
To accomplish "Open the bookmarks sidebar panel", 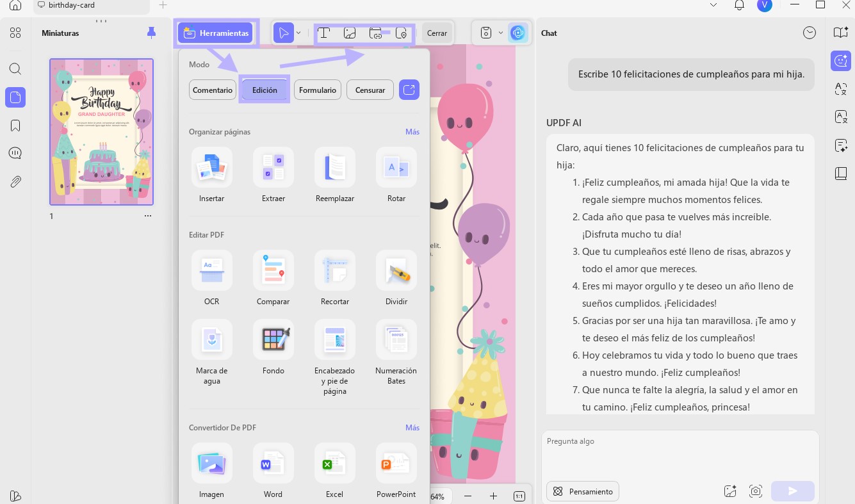I will [15, 126].
